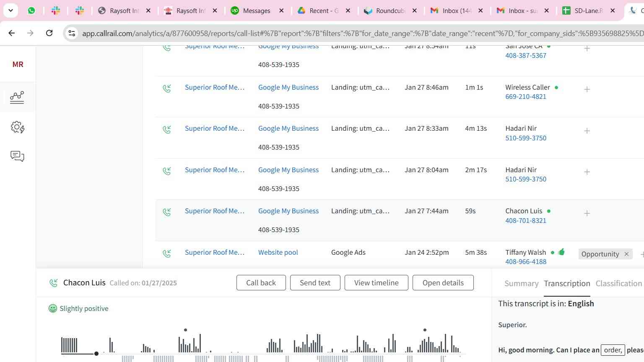Viewport: 644px width, 362px height.
Task: Open the Analytics chart sidebar icon
Action: pos(17,97)
